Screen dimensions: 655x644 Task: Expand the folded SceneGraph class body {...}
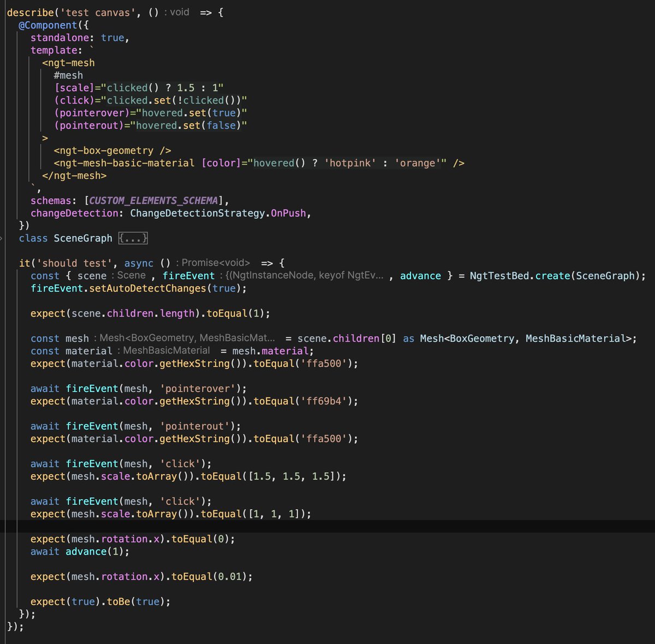click(133, 238)
